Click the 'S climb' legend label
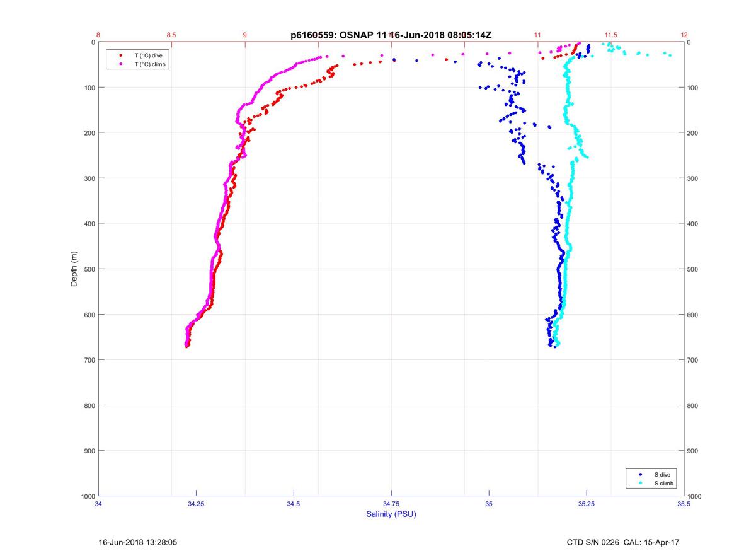This screenshot has width=756, height=558. click(x=664, y=483)
